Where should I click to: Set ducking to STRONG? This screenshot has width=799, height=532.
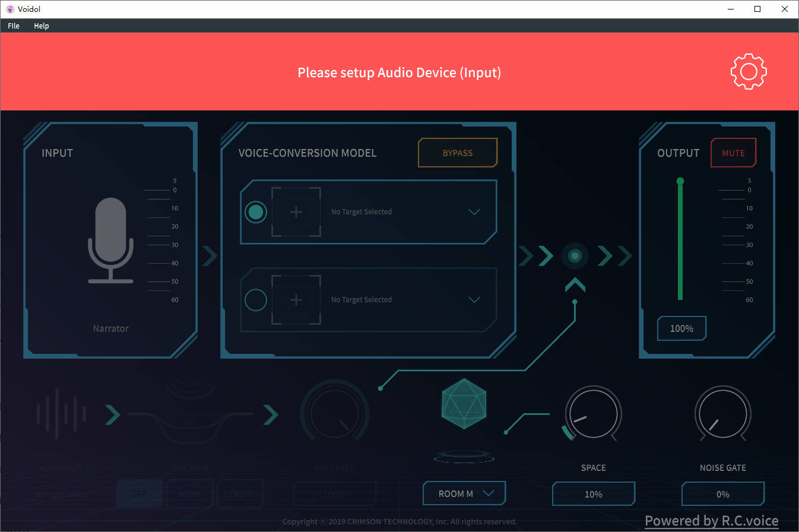240,494
